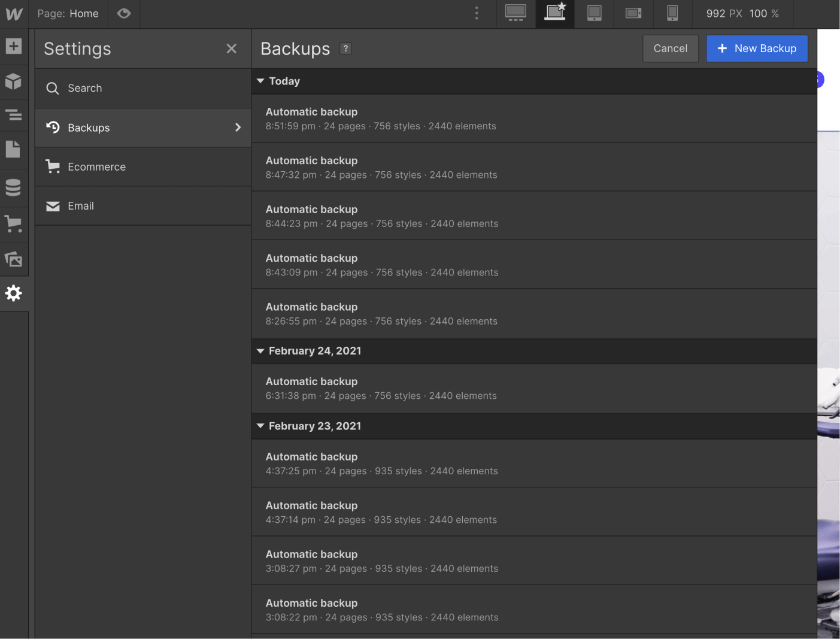Collapse the Today backups section

click(260, 81)
